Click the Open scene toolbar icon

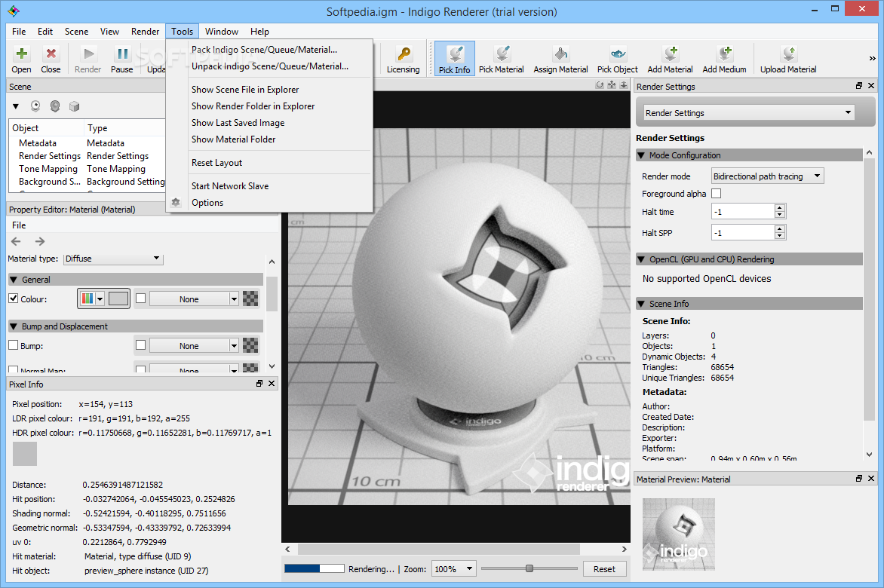21,59
